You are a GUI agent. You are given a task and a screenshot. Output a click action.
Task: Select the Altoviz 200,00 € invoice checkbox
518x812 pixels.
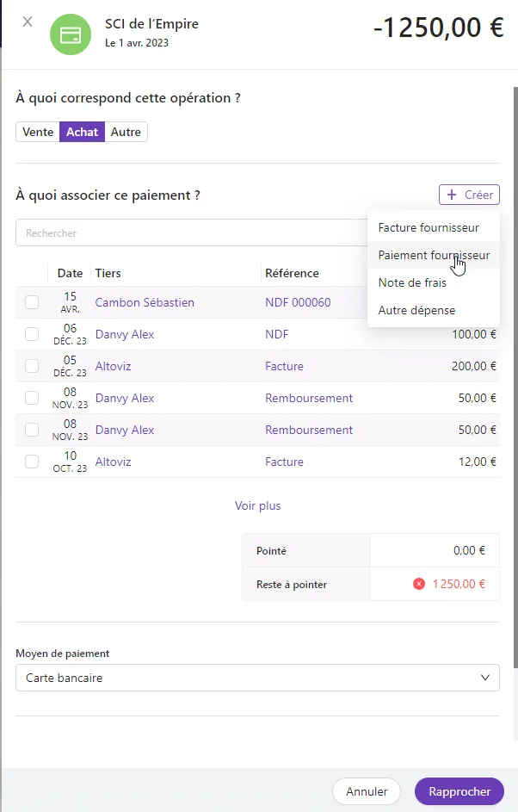(32, 366)
